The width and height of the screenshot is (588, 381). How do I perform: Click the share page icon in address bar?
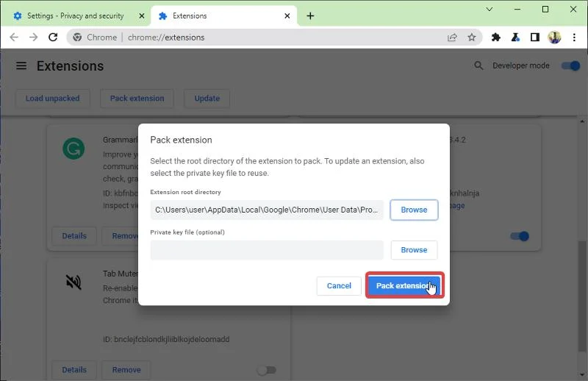tap(452, 38)
